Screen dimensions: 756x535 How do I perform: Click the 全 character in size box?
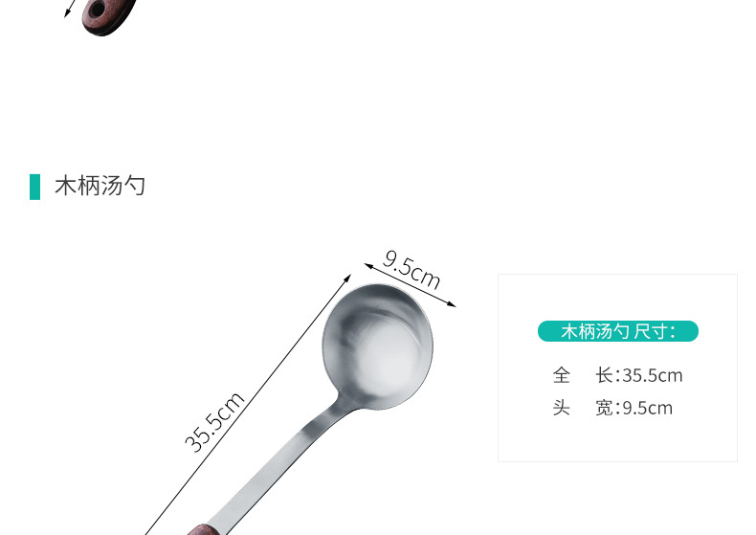click(x=561, y=375)
